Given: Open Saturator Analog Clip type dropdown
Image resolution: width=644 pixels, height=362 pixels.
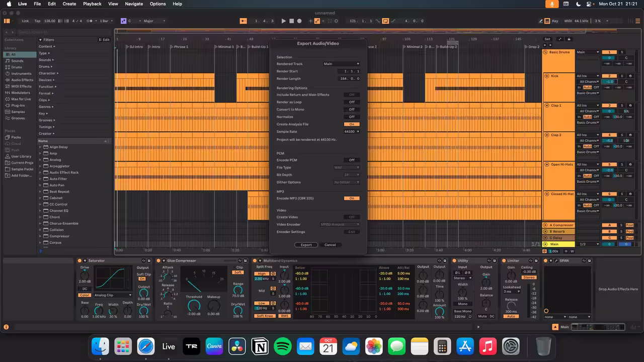Looking at the screenshot, I should pos(113,295).
